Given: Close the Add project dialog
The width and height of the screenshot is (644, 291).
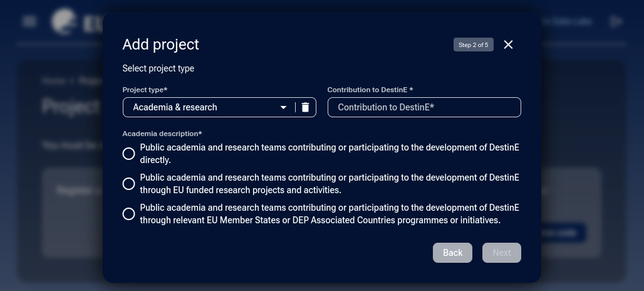Looking at the screenshot, I should [508, 45].
